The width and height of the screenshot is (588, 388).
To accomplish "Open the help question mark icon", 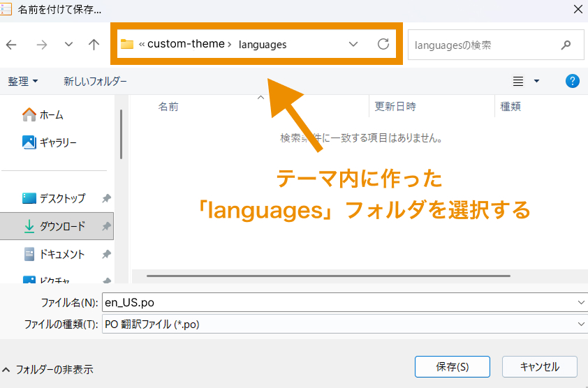I will (x=572, y=81).
